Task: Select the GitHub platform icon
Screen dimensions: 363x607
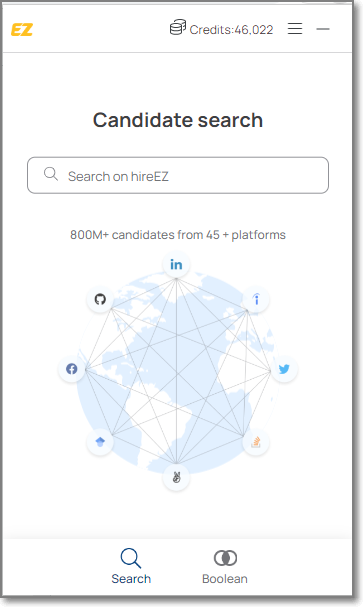Action: pos(100,299)
